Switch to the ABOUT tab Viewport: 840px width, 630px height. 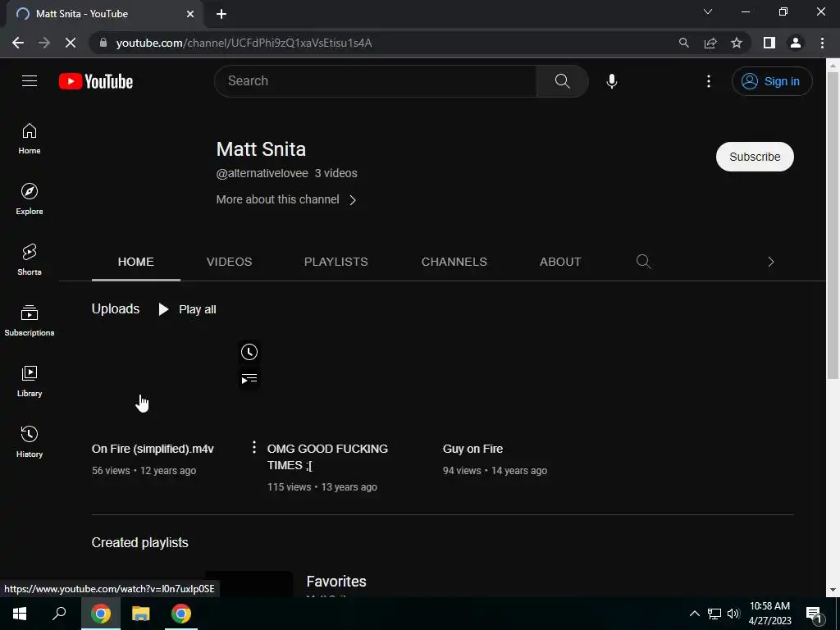pos(560,262)
